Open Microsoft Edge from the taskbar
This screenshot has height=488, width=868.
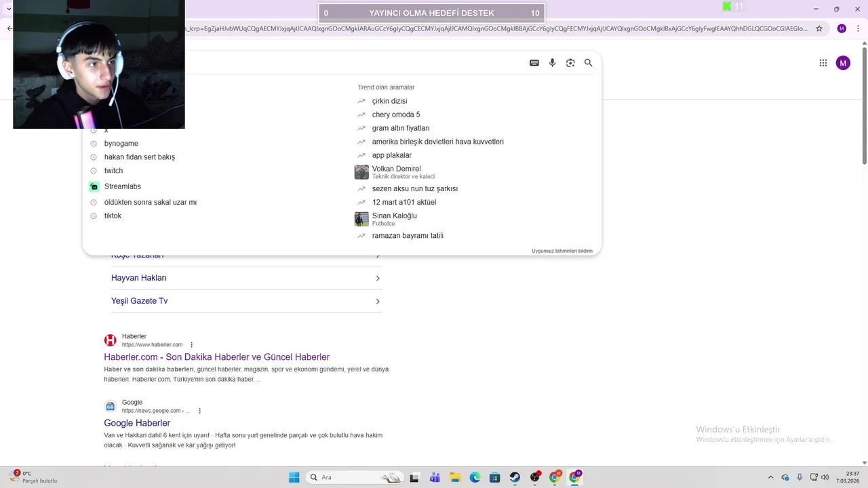click(475, 477)
